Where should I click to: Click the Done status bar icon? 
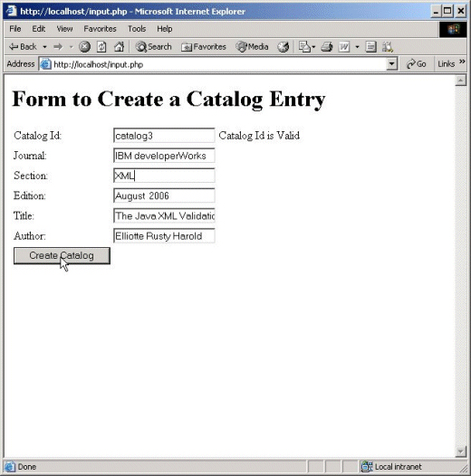click(9, 467)
